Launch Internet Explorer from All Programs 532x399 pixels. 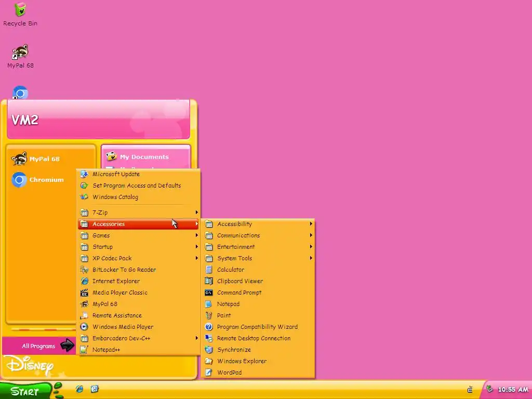tap(139, 281)
